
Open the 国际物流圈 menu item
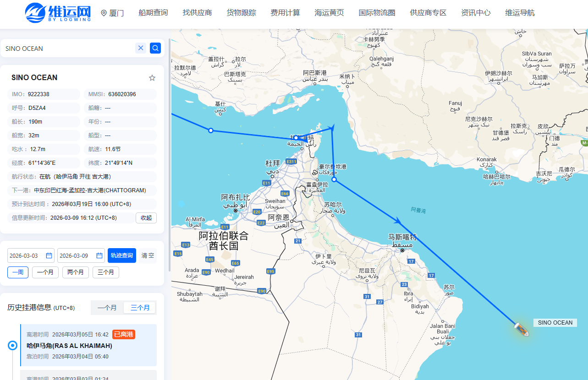click(377, 13)
